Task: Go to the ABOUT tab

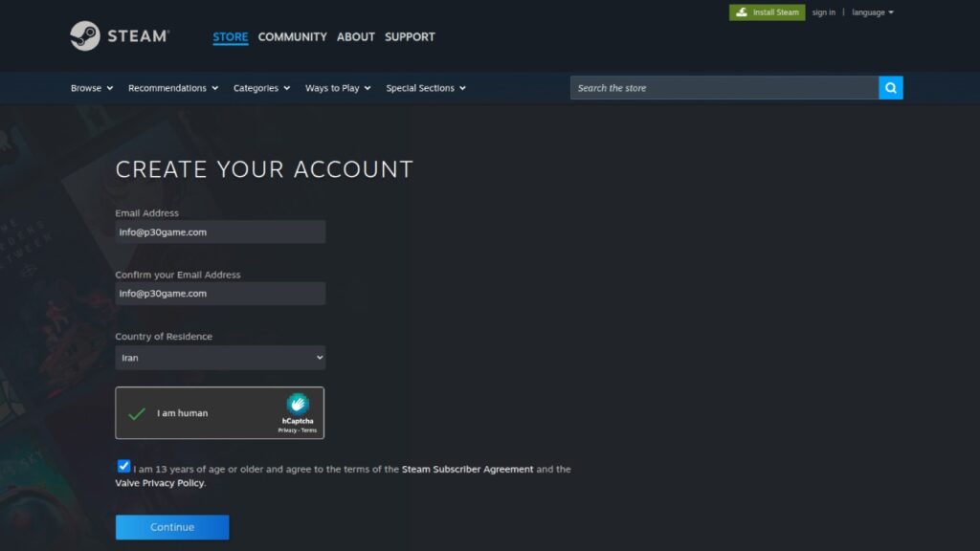Action: (356, 37)
